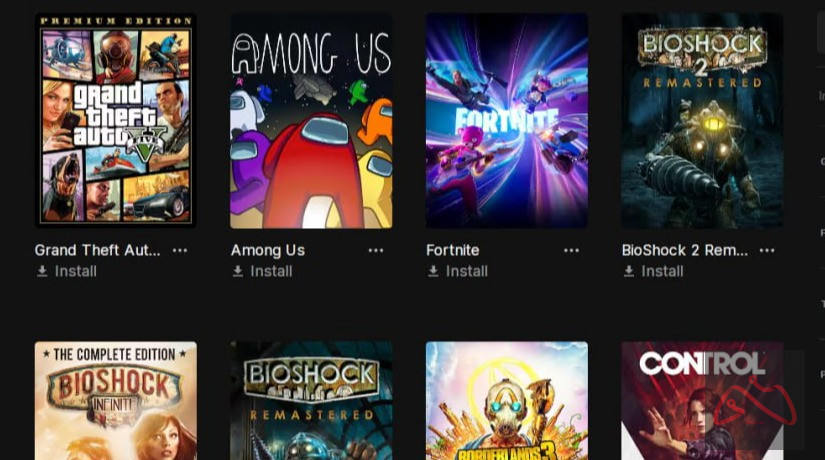
Task: Open more options for Fortnite
Action: (571, 251)
